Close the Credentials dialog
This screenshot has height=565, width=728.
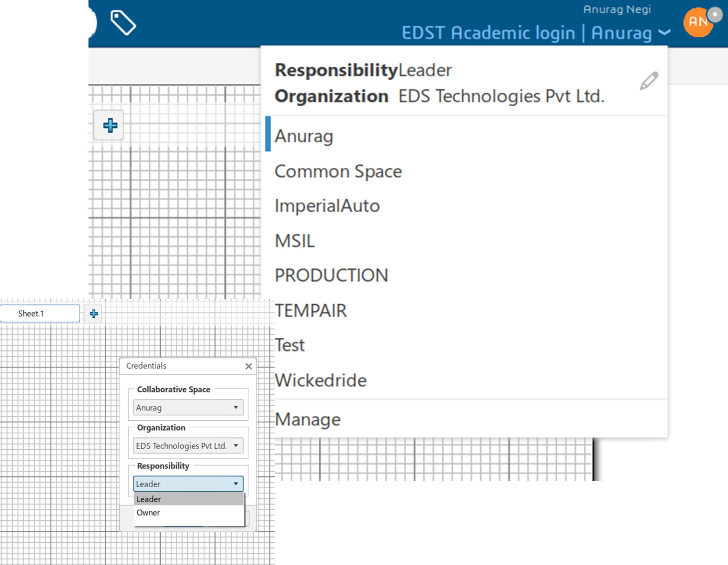(x=249, y=366)
